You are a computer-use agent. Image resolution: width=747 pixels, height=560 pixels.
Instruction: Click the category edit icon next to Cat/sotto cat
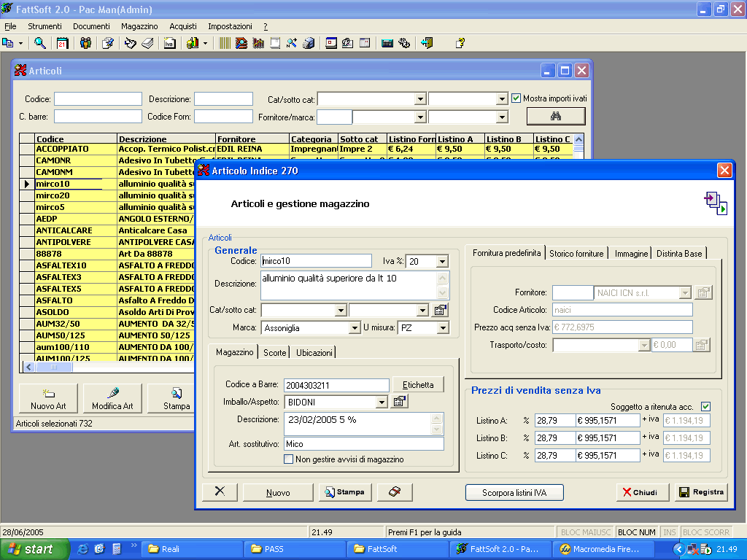440,311
